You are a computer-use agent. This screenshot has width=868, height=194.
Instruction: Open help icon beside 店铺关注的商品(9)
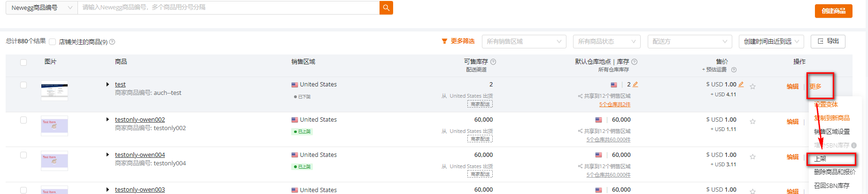[x=112, y=42]
